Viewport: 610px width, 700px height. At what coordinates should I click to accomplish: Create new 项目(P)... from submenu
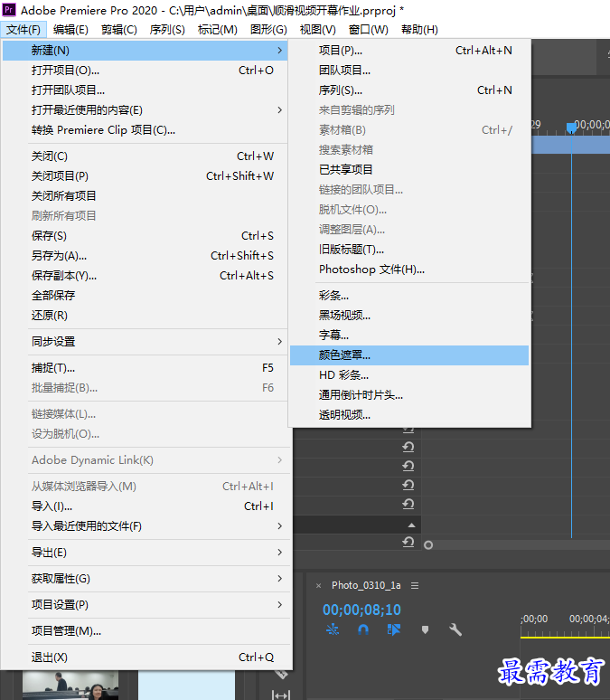pos(409,51)
